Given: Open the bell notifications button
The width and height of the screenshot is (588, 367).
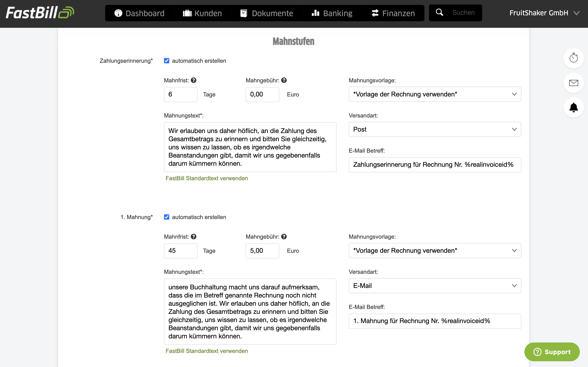Looking at the screenshot, I should pyautogui.click(x=573, y=107).
